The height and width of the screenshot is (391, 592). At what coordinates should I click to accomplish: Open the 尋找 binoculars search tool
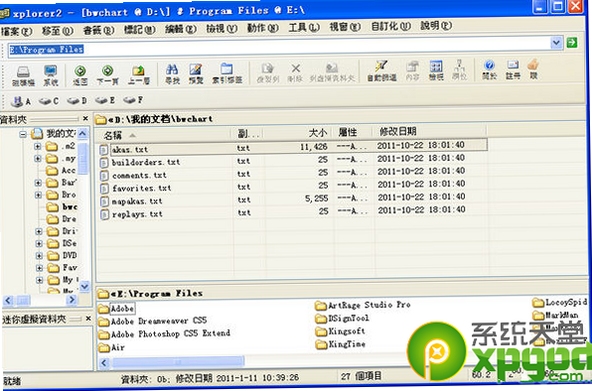click(x=172, y=74)
